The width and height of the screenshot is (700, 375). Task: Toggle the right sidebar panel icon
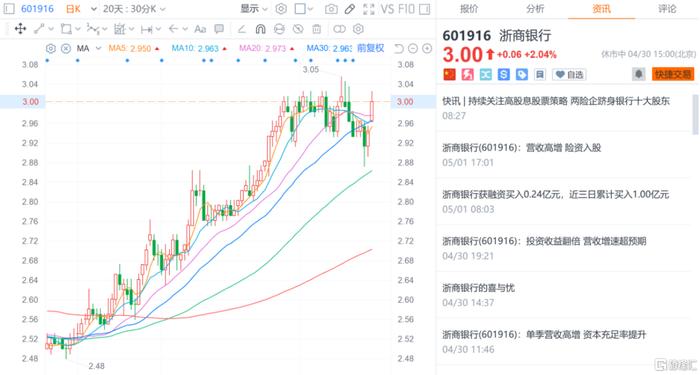tap(425, 9)
